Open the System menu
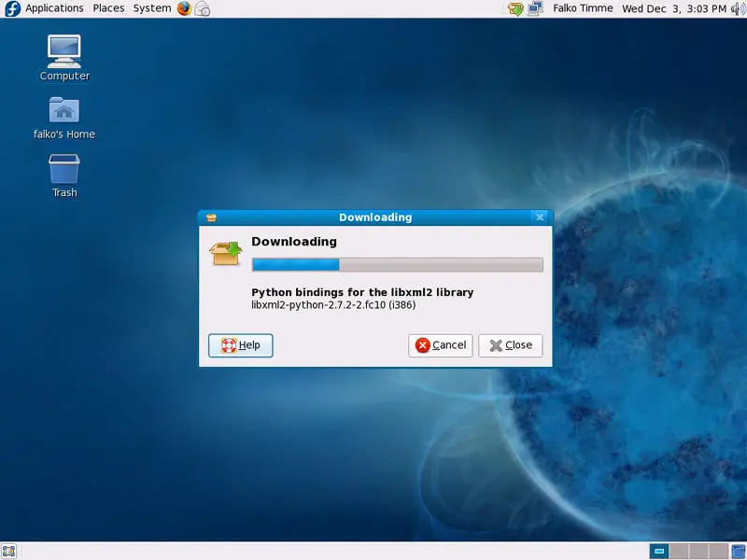747x560 pixels. tap(152, 8)
